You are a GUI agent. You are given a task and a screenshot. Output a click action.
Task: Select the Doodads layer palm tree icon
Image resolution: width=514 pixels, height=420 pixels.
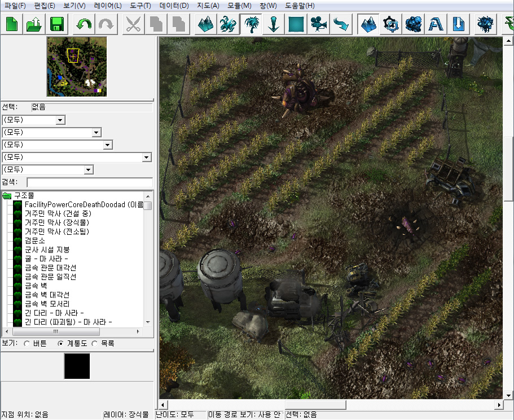point(251,24)
